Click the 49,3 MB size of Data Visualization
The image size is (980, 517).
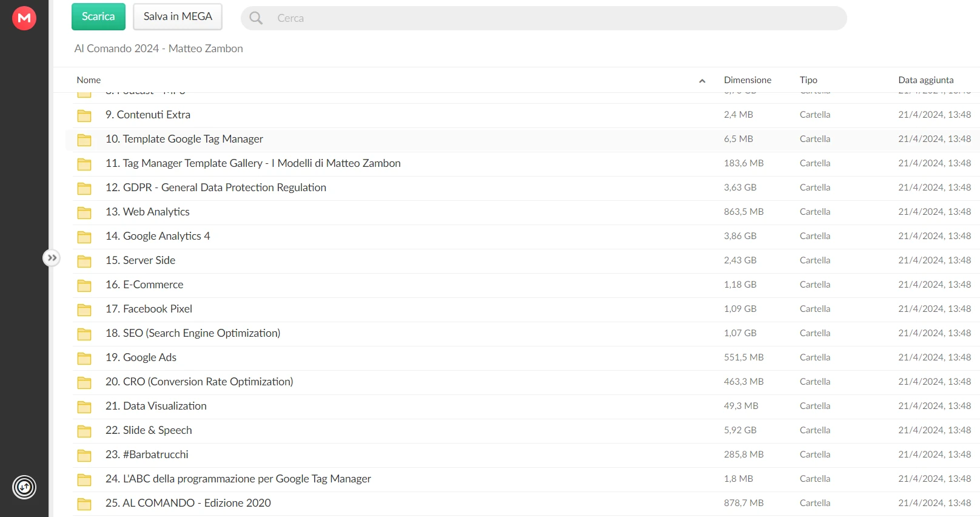pos(741,406)
